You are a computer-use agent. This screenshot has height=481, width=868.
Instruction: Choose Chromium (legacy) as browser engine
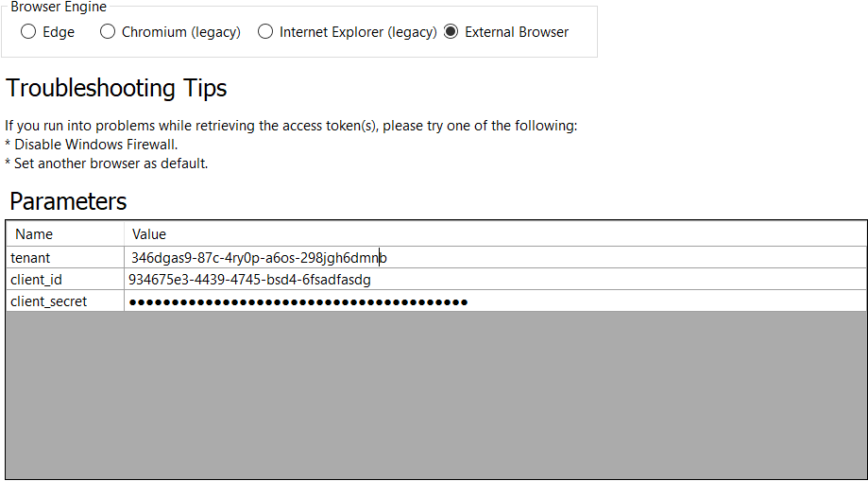[108, 32]
